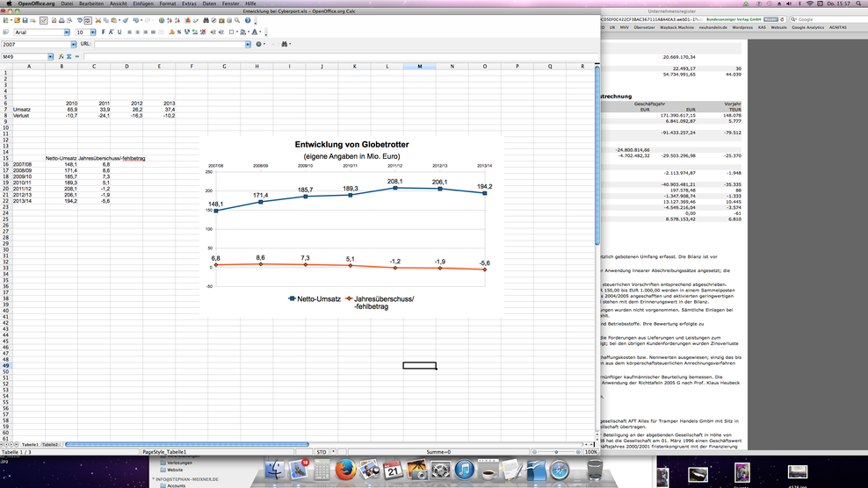868x488 pixels.
Task: Open the Paste options dropdown arrow
Action: click(x=119, y=20)
